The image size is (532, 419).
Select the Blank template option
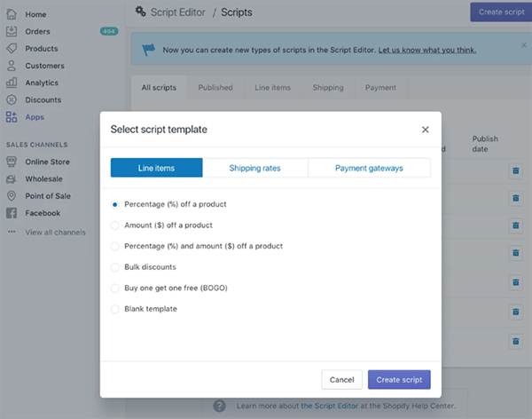(x=115, y=309)
